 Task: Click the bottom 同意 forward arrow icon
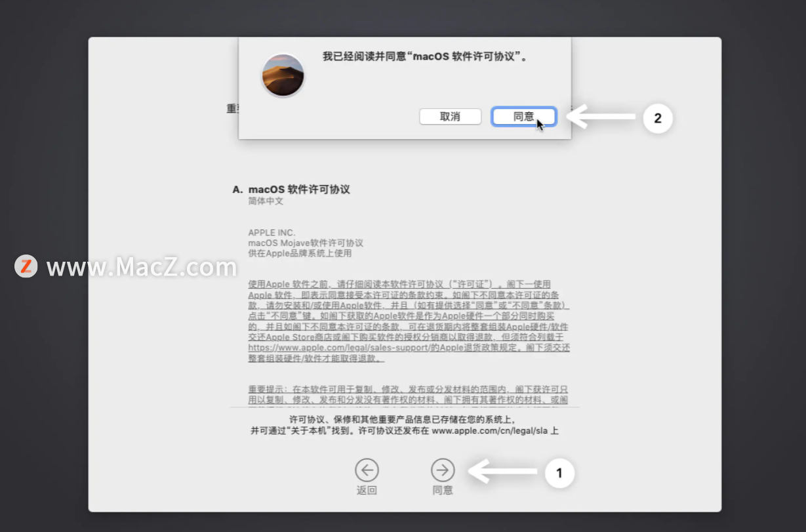443,470
